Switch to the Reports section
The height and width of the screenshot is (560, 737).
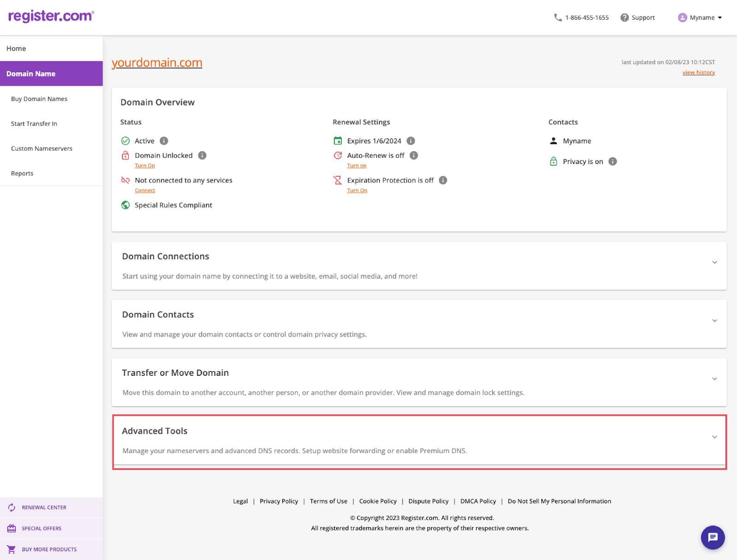[22, 173]
